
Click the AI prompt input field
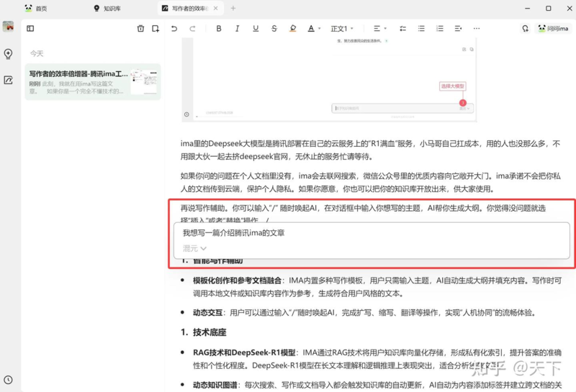(x=360, y=233)
